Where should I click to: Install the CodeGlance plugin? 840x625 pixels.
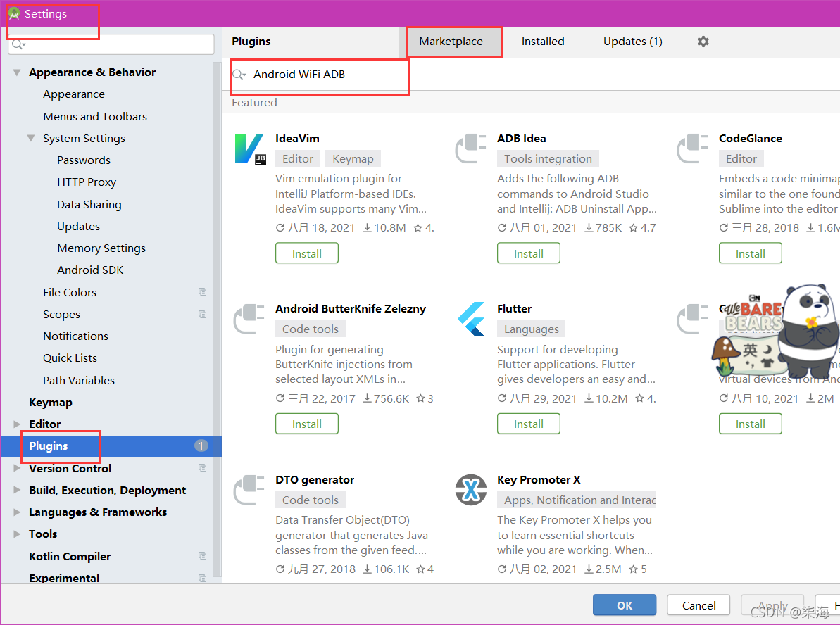pos(751,253)
